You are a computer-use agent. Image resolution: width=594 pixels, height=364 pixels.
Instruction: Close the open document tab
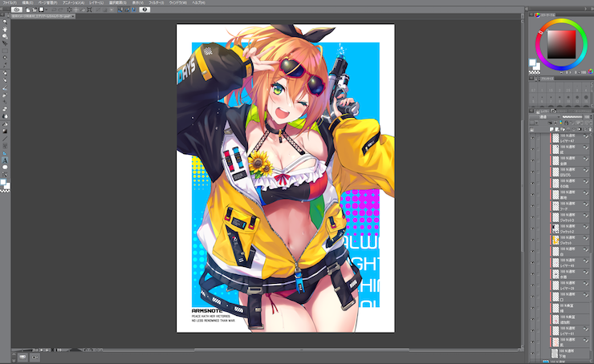pyautogui.click(x=73, y=16)
